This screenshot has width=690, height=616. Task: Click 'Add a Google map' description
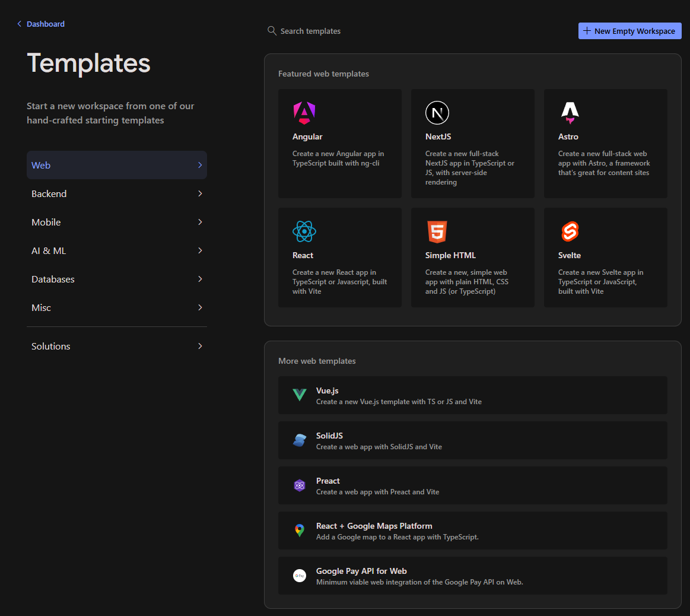[x=397, y=536]
